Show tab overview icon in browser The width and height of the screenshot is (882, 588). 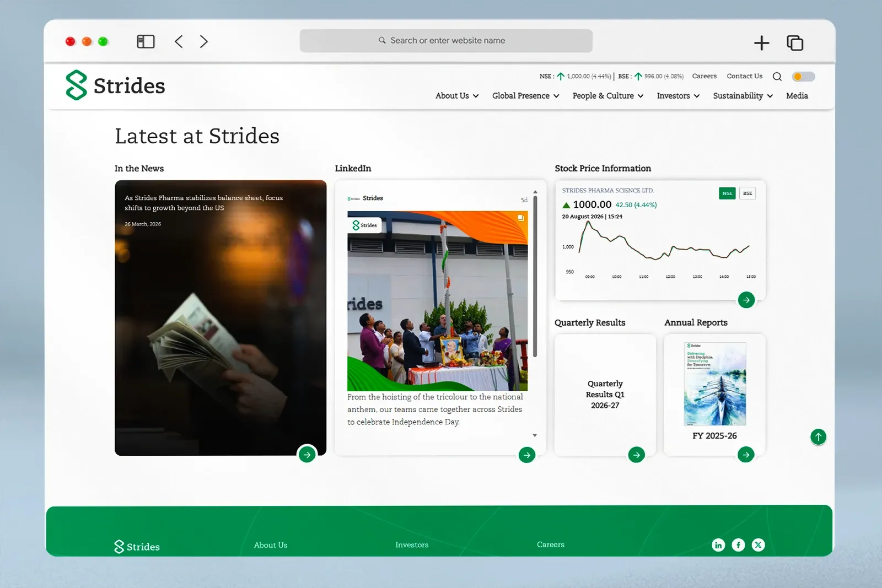(x=795, y=42)
